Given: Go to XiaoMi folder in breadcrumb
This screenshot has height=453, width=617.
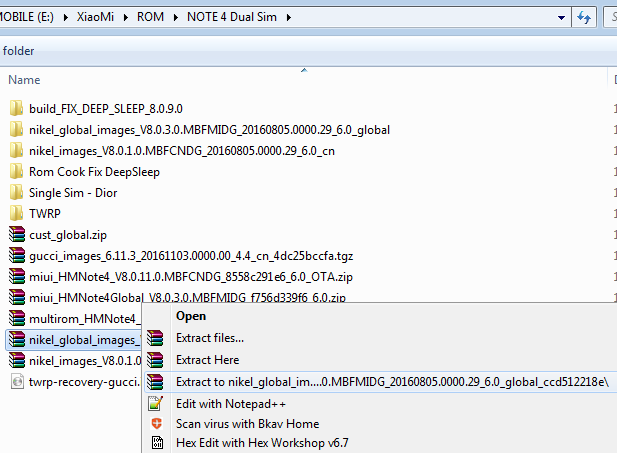Looking at the screenshot, I should pyautogui.click(x=95, y=17).
